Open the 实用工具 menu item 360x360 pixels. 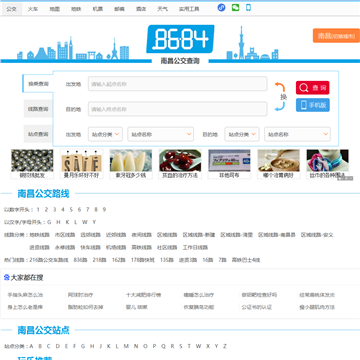coord(189,9)
